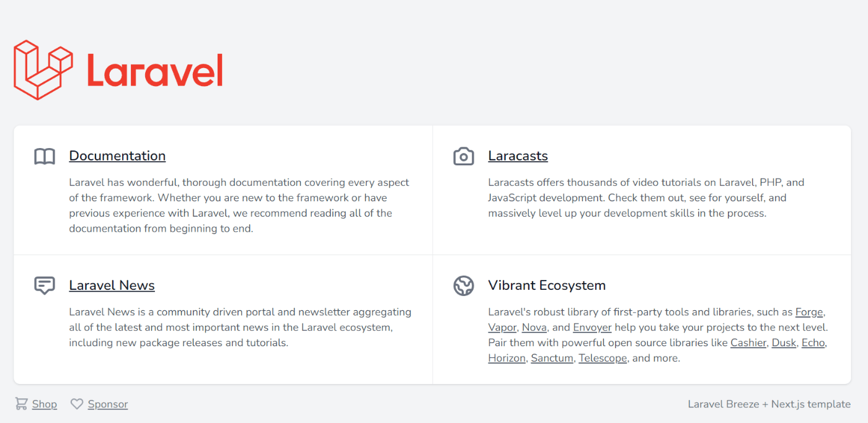
Task: Click the camera icon beside Laracasts
Action: click(464, 157)
